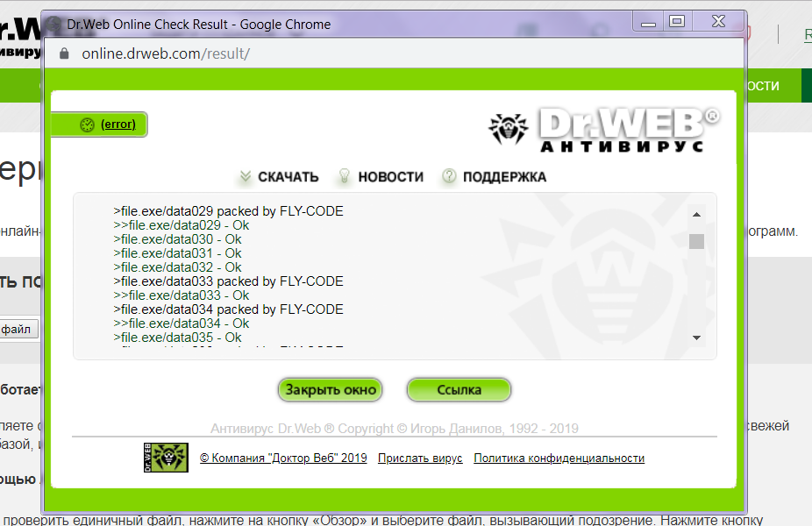
Task: Open the Dr.WEB Антивирус spider logo
Action: pos(604,130)
